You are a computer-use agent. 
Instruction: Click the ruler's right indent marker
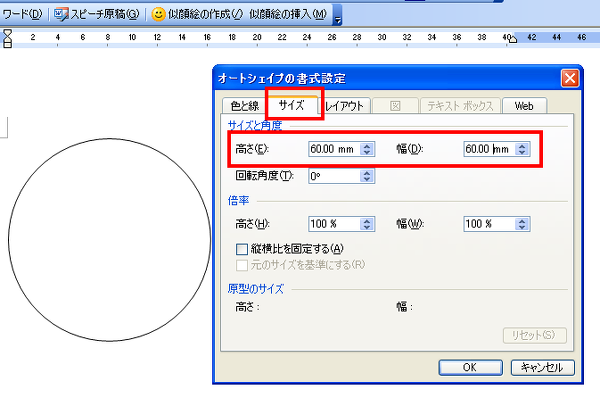(x=513, y=39)
